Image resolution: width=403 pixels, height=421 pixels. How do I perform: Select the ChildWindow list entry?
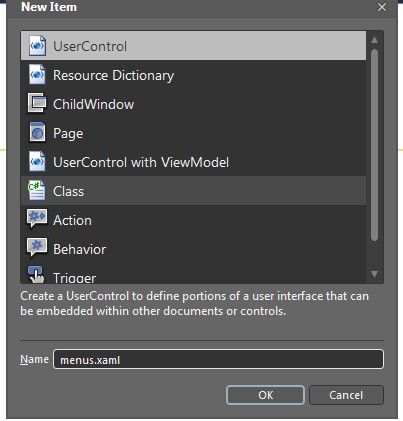(x=193, y=104)
